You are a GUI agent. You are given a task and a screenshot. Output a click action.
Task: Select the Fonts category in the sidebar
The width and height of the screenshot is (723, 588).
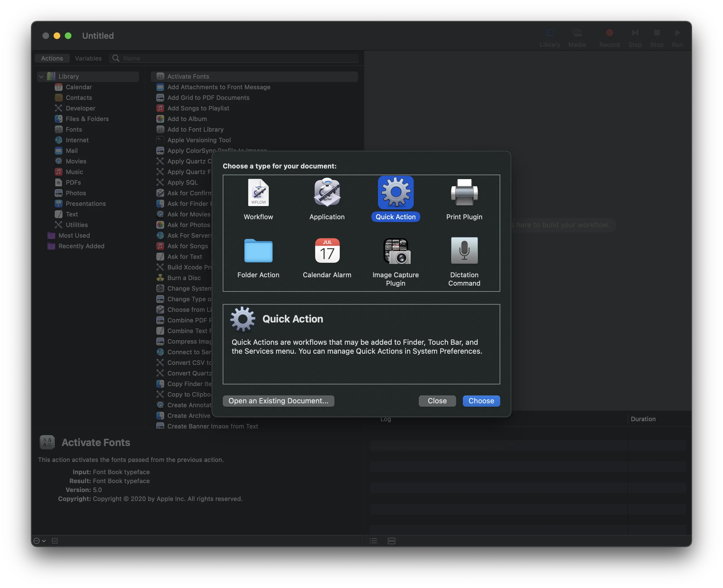[x=73, y=129]
